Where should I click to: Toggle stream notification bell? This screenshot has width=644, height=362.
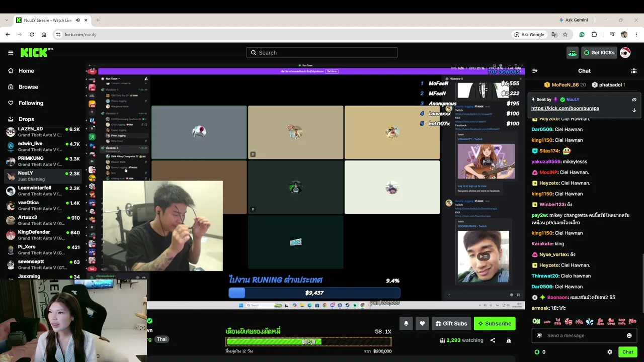point(406,323)
